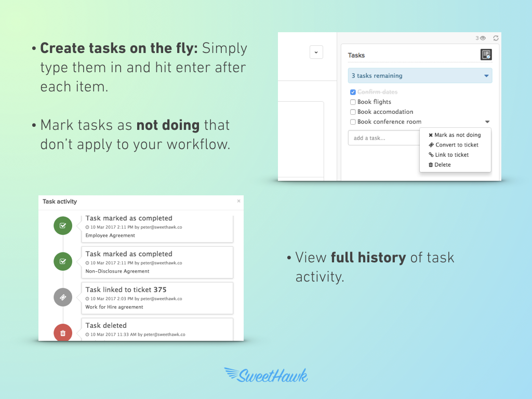
Task: Click the refresh icon above the Tasks panel
Action: click(x=496, y=38)
